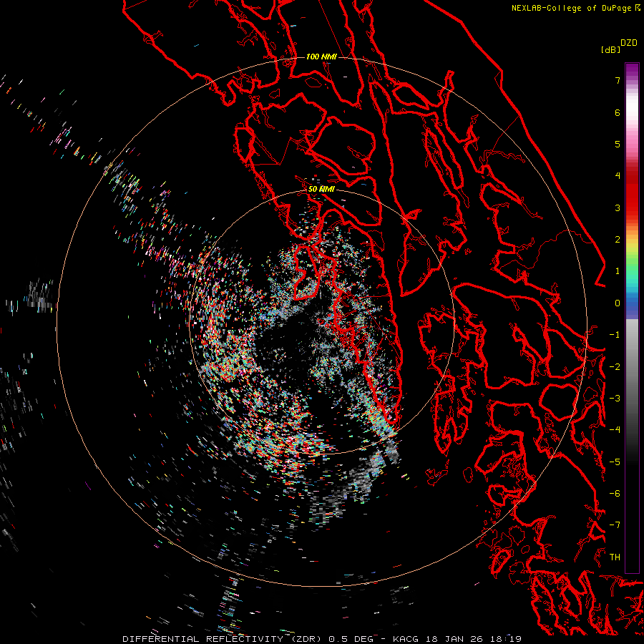
Task: Click the -2 value on the dB scale
Action: click(x=615, y=367)
